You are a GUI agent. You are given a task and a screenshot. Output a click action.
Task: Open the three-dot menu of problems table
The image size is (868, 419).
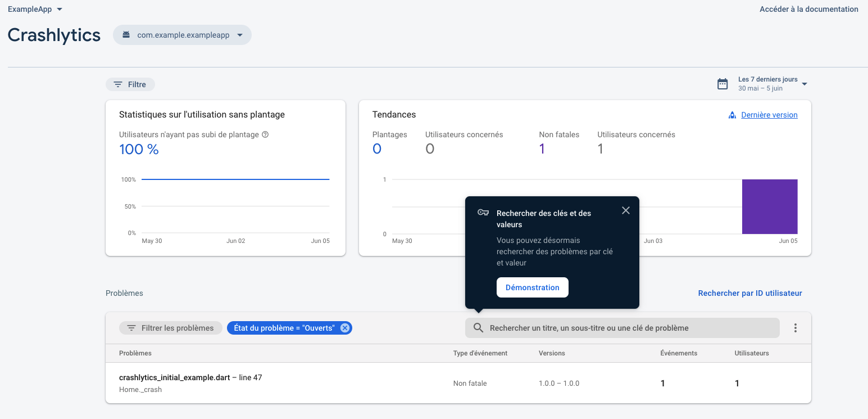pyautogui.click(x=796, y=328)
